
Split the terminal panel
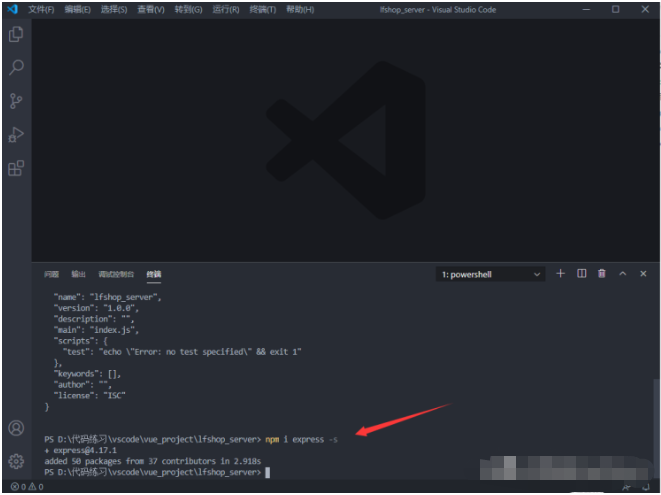581,274
